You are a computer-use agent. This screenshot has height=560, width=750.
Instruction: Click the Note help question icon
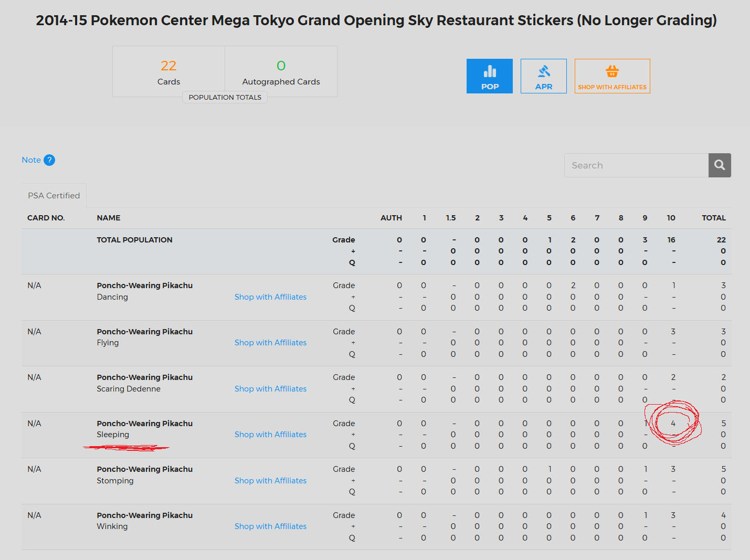(49, 160)
